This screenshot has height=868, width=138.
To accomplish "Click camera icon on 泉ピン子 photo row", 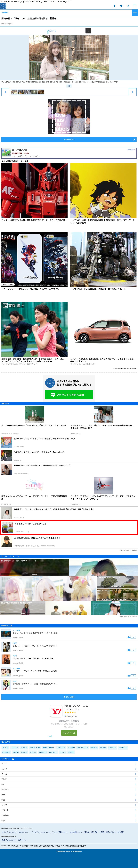I will 129,650.
